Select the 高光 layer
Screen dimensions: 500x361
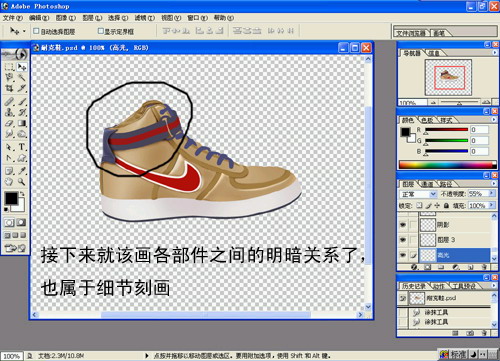(x=455, y=255)
